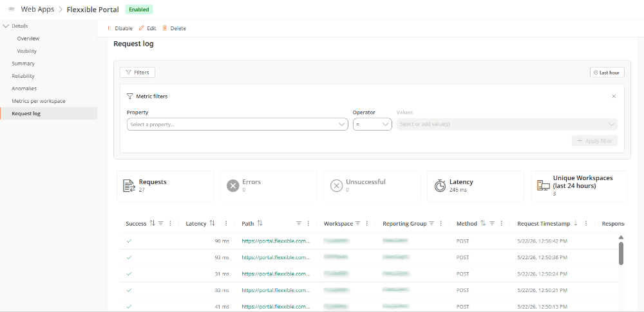Go to the Summary section
This screenshot has height=312, width=644.
[23, 64]
